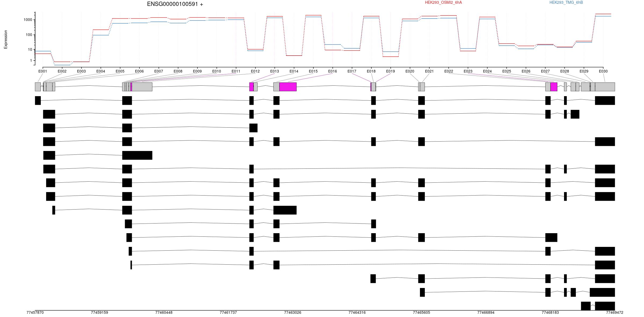Click genomic coordinate 77461737

tap(228, 312)
